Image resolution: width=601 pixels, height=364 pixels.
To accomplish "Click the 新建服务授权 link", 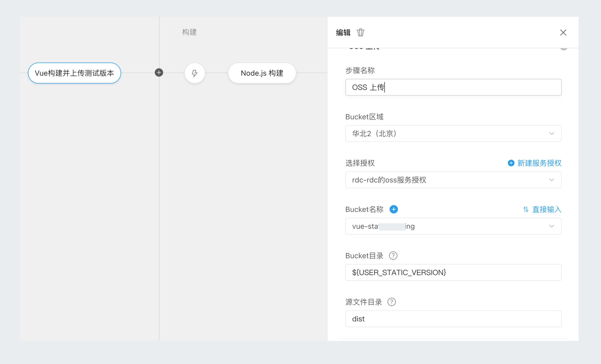I will click(534, 163).
